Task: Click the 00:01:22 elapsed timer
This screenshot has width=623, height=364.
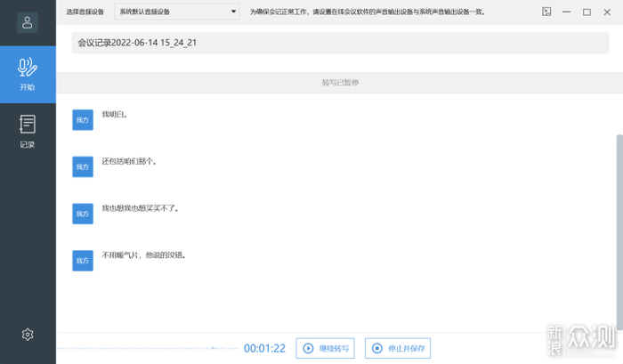Action: (x=264, y=349)
